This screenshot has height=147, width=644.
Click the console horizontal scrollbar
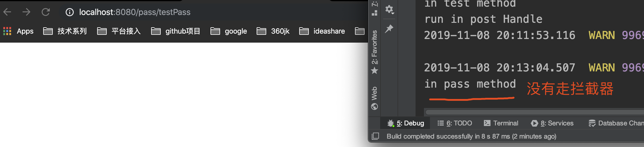[534, 112]
